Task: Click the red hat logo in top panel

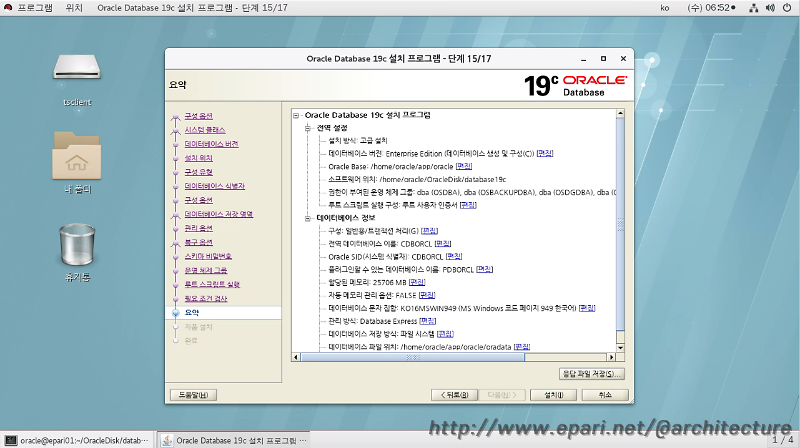Action: (x=7, y=8)
